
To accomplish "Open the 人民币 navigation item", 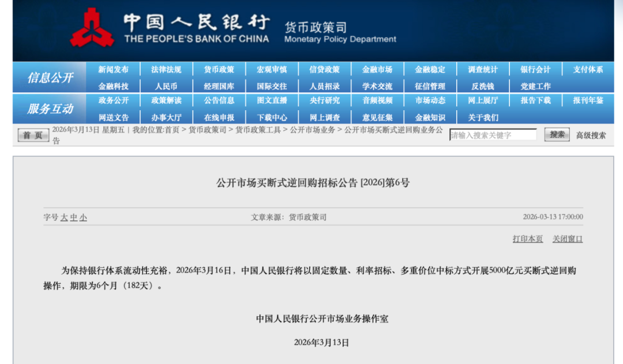I will pos(166,87).
